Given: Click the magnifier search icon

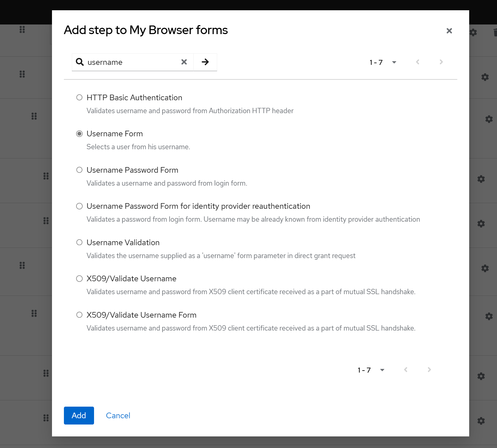Looking at the screenshot, I should pyautogui.click(x=80, y=62).
